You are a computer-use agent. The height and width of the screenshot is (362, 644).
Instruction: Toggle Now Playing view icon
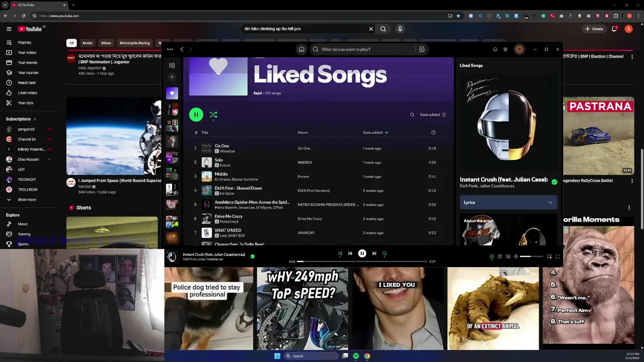492,256
